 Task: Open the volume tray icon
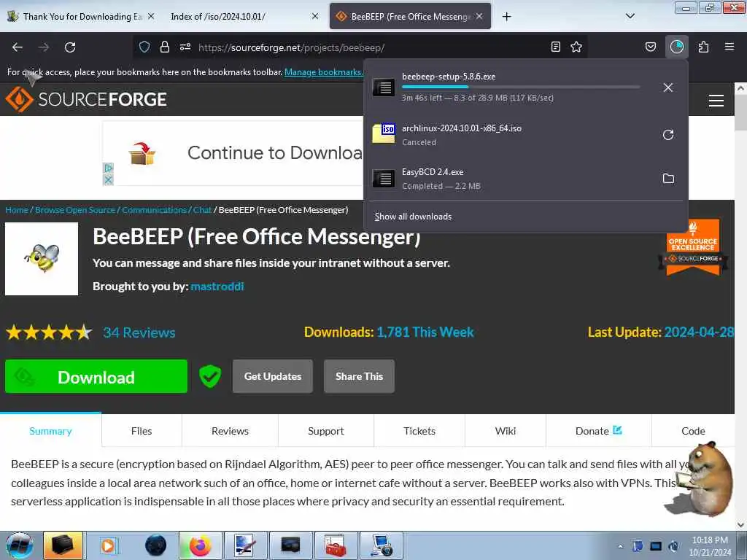click(673, 546)
